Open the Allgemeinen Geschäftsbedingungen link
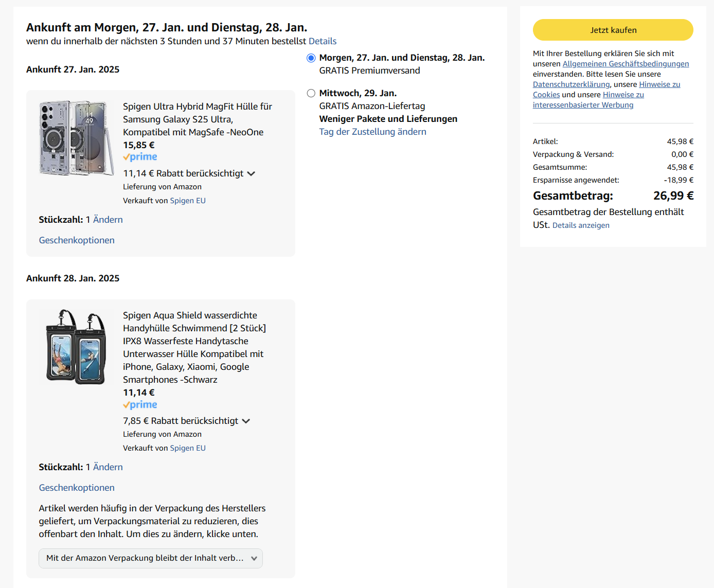This screenshot has height=588, width=714. tap(626, 64)
